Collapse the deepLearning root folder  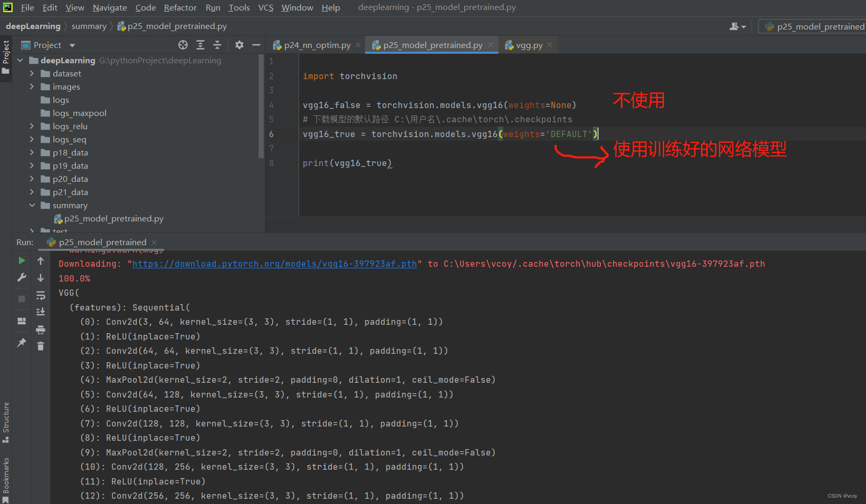[x=20, y=60]
